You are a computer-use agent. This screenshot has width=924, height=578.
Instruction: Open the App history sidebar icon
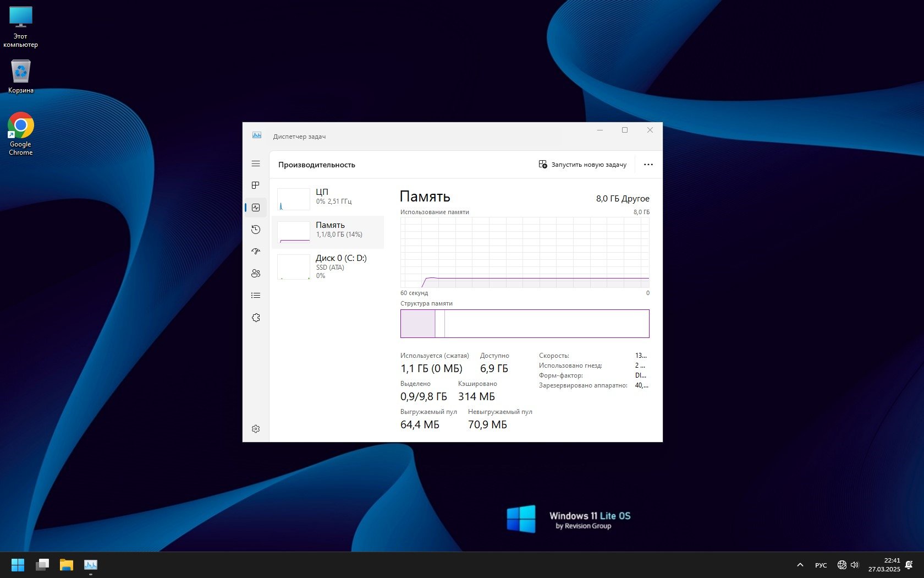click(x=256, y=230)
